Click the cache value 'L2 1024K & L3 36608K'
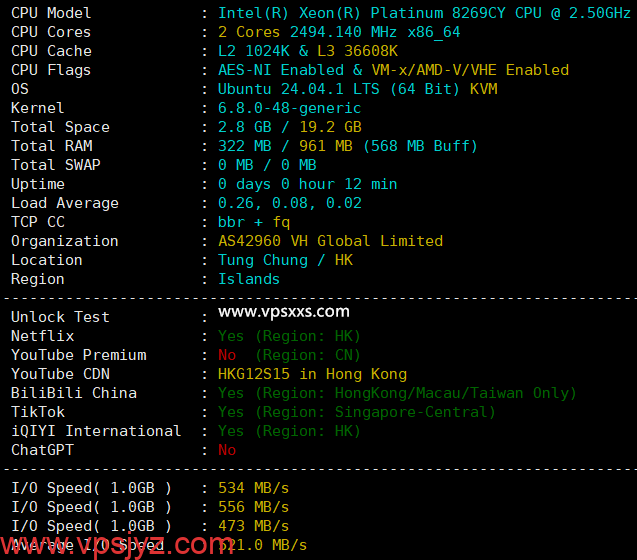 308,51
